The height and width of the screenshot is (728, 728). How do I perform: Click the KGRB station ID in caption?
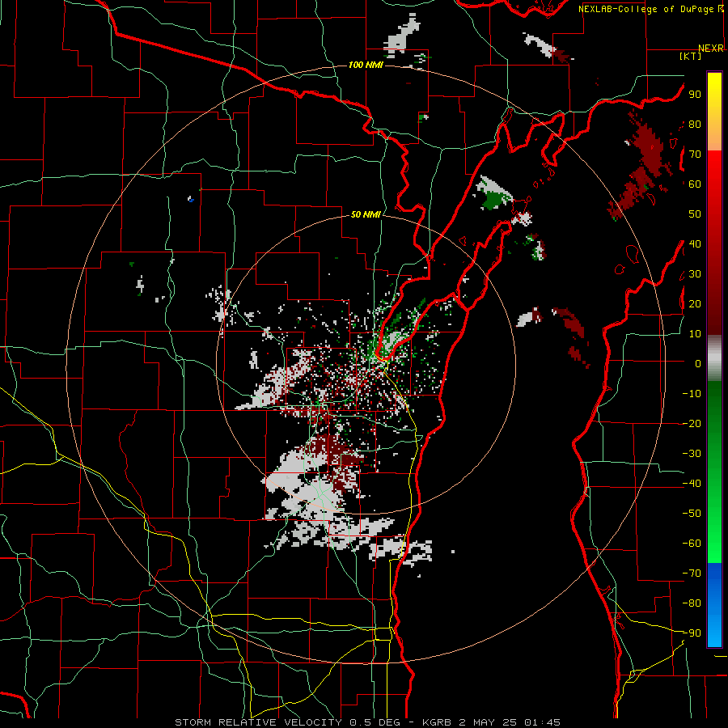click(x=437, y=722)
